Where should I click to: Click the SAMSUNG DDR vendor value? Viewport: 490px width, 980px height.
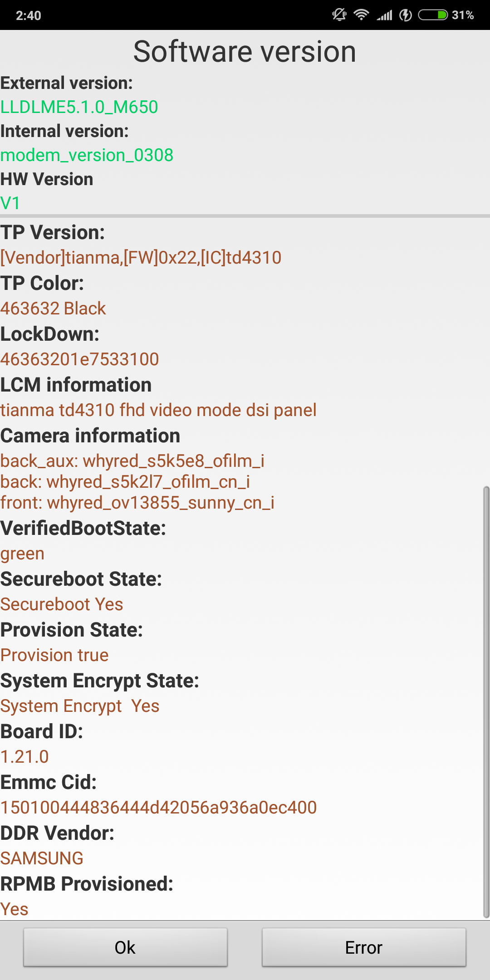[42, 858]
